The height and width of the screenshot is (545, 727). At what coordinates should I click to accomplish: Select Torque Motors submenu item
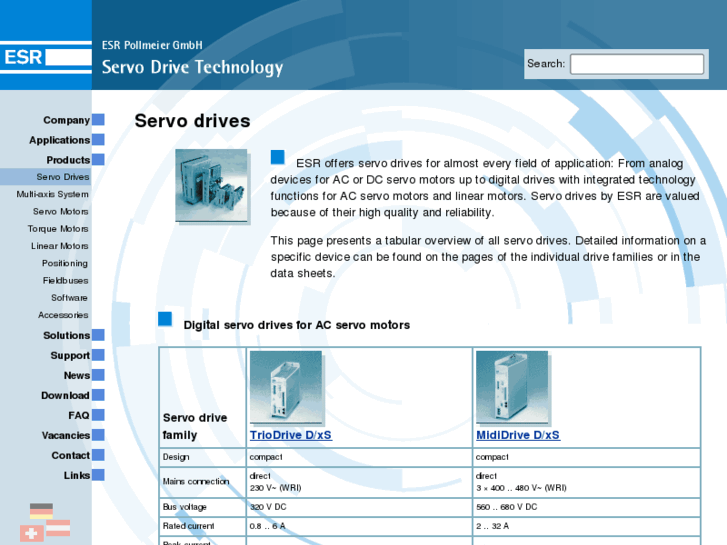(x=58, y=228)
